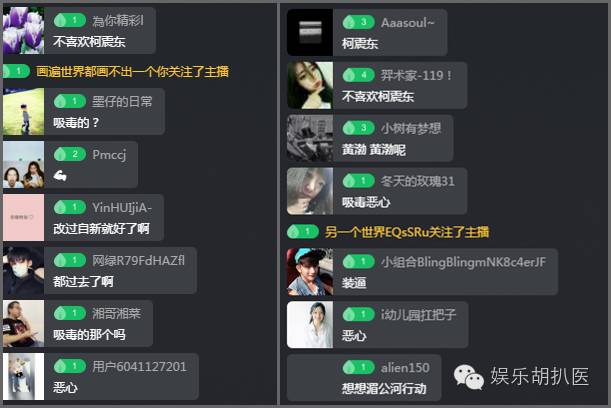Click the level 4 badge next to 羿术家-119
Viewport: 611px width, 408px height.
(358, 75)
